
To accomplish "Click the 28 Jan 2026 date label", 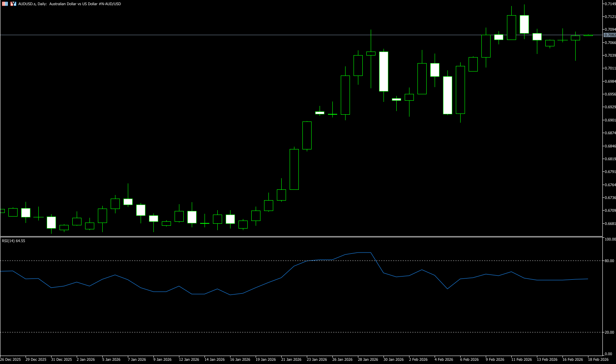I will (368, 360).
